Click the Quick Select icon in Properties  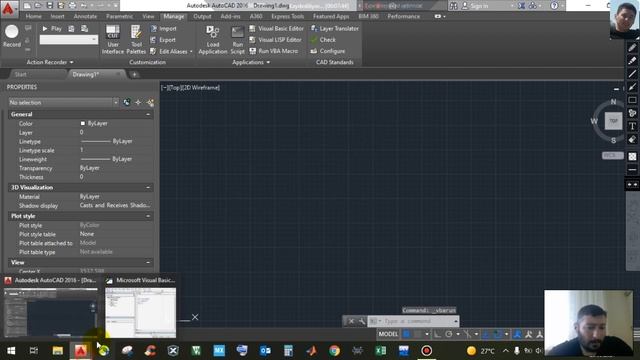150,102
